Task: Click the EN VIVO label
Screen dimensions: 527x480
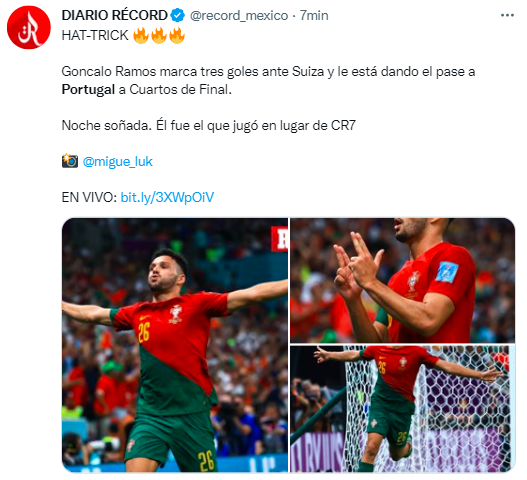Action: (x=89, y=197)
